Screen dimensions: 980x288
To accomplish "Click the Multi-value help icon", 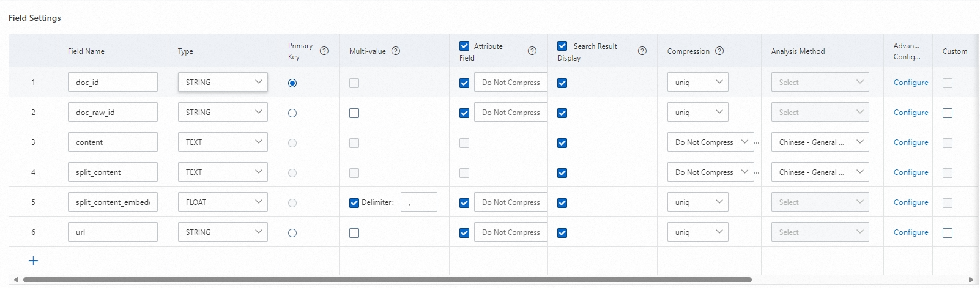I will (x=396, y=51).
